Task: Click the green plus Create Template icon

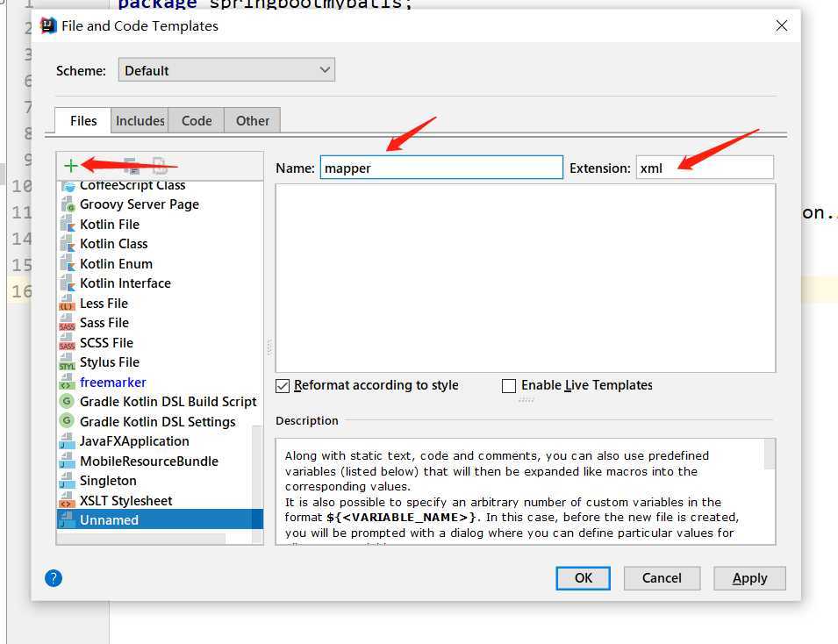Action: [x=70, y=166]
